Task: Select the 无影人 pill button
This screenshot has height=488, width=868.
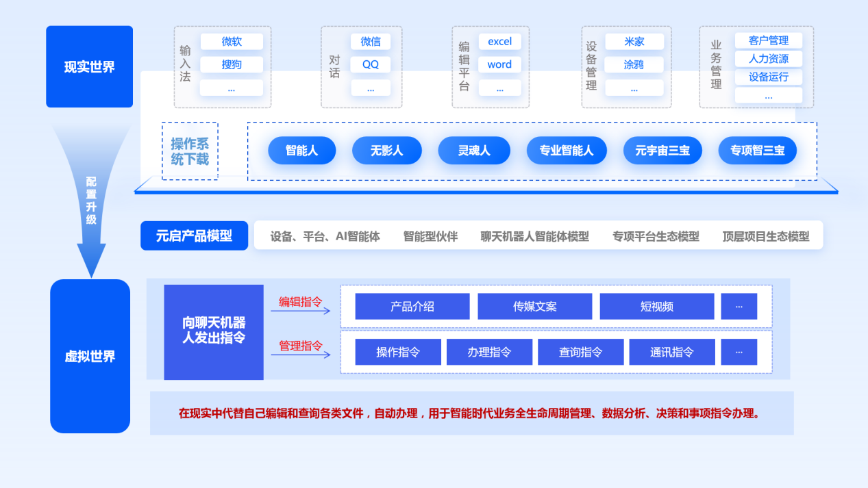Action: pos(386,151)
